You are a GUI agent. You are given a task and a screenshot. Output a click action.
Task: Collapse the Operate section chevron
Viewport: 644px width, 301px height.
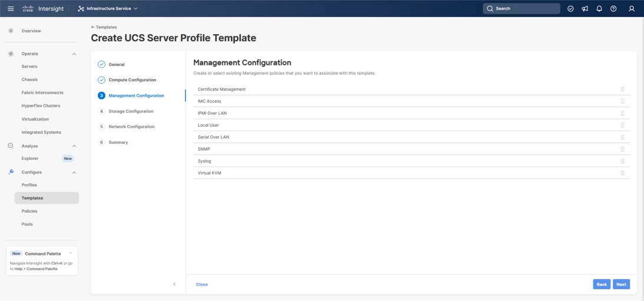(x=74, y=54)
